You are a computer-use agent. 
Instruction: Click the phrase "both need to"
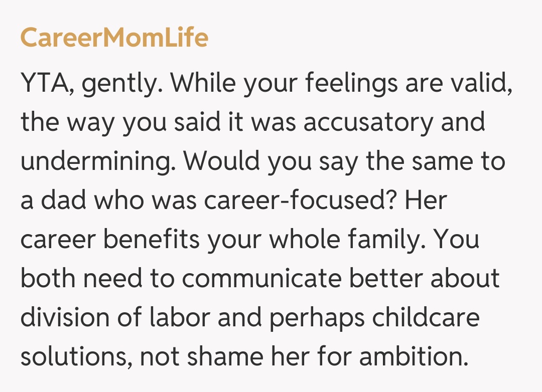pyautogui.click(x=98, y=279)
